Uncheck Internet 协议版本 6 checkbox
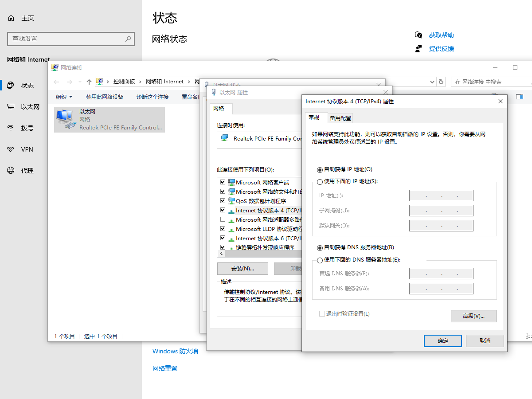Viewport: 532px width, 399px height. 223,238
